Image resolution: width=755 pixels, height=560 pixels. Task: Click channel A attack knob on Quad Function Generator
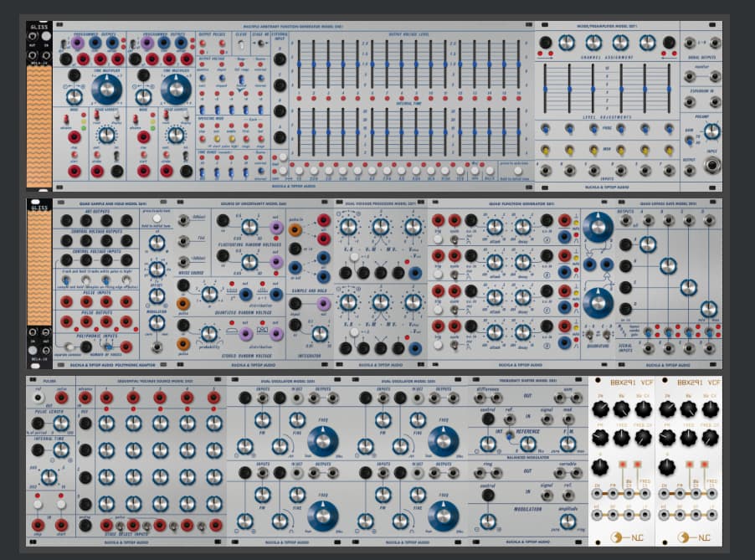495,226
